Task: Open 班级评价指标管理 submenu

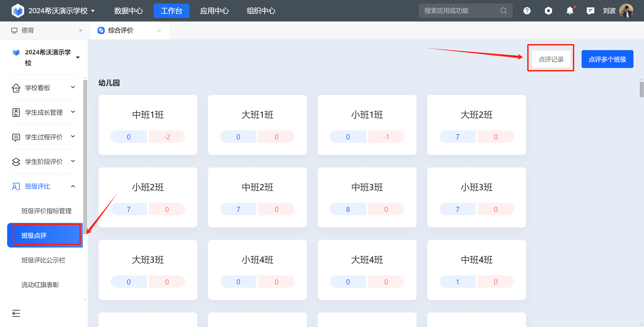Action: point(47,211)
